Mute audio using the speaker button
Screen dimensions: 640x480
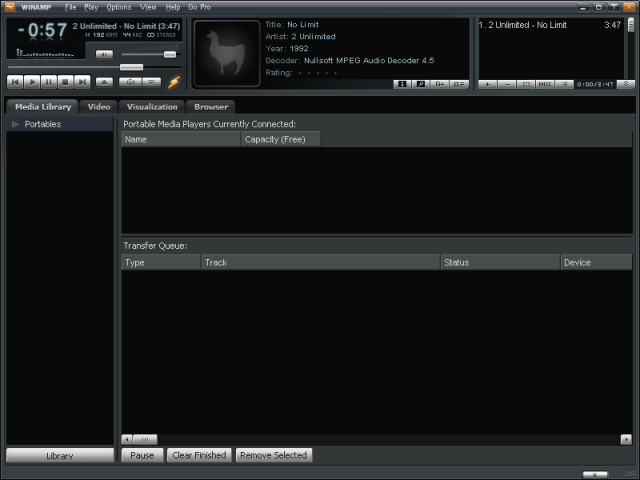click(104, 54)
